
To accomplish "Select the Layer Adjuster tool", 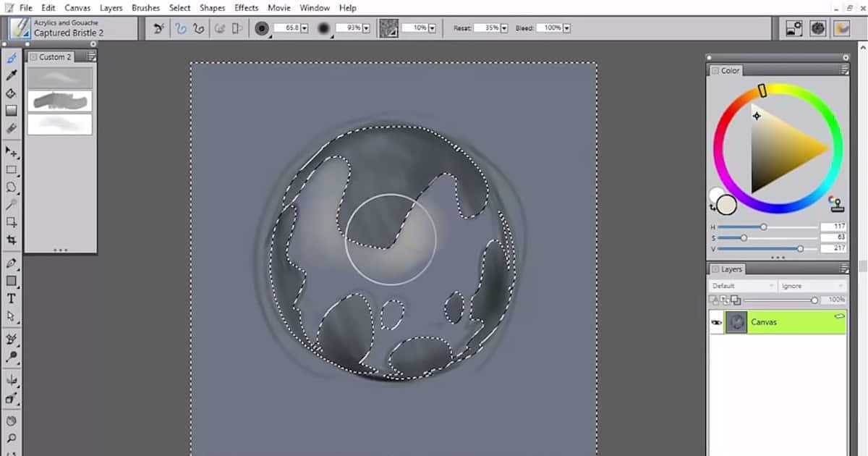I will 12,153.
